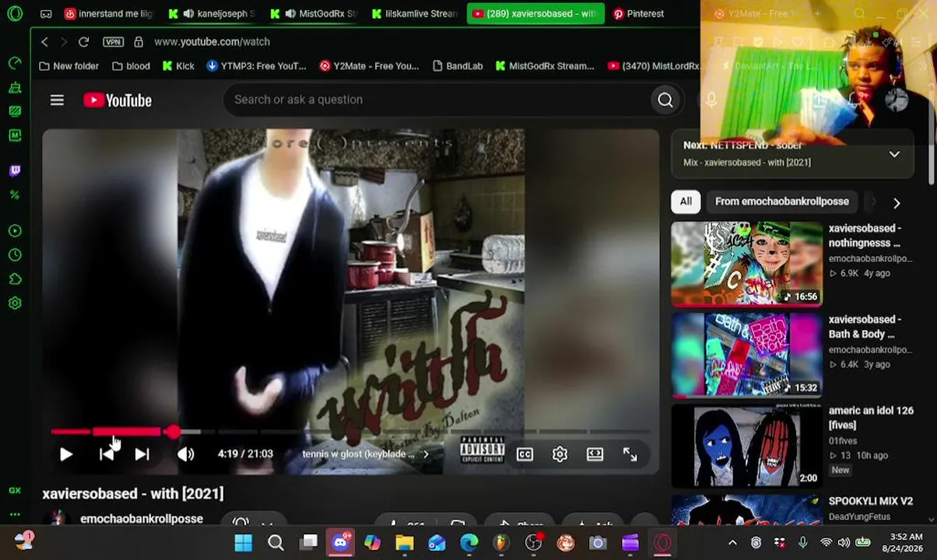Expand the Next: NETTSPEND mix panel chevron
Image resolution: width=937 pixels, height=560 pixels.
tap(894, 154)
